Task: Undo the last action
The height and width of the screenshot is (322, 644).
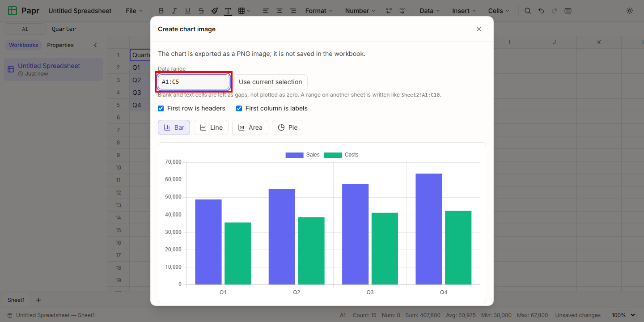Action: point(541,11)
